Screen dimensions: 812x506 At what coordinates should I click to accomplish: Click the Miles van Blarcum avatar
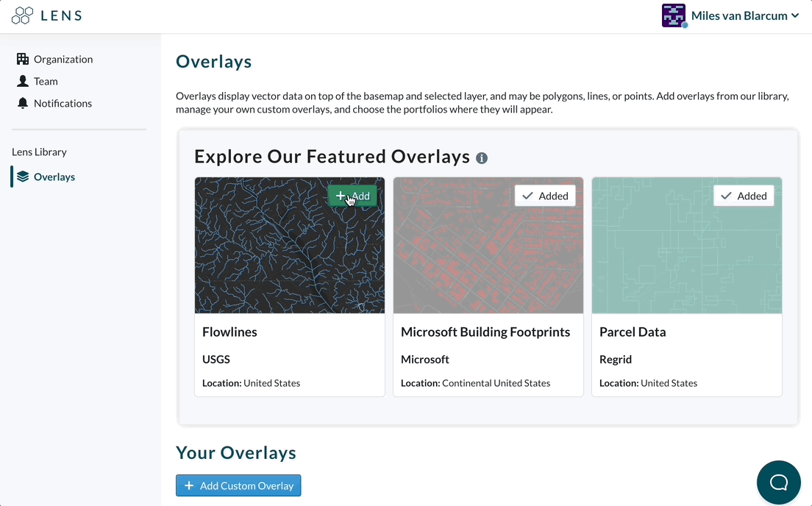[x=674, y=15]
